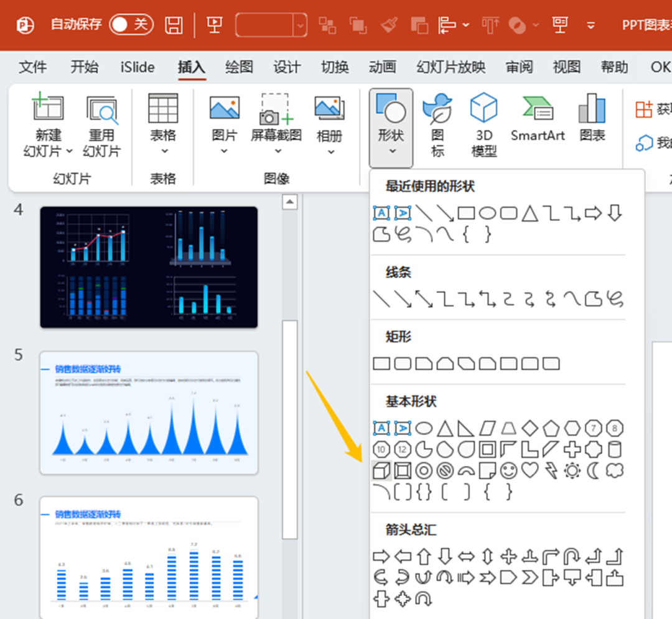The image size is (672, 619).
Task: Choose the decagon shape labeled 10
Action: pyautogui.click(x=381, y=449)
